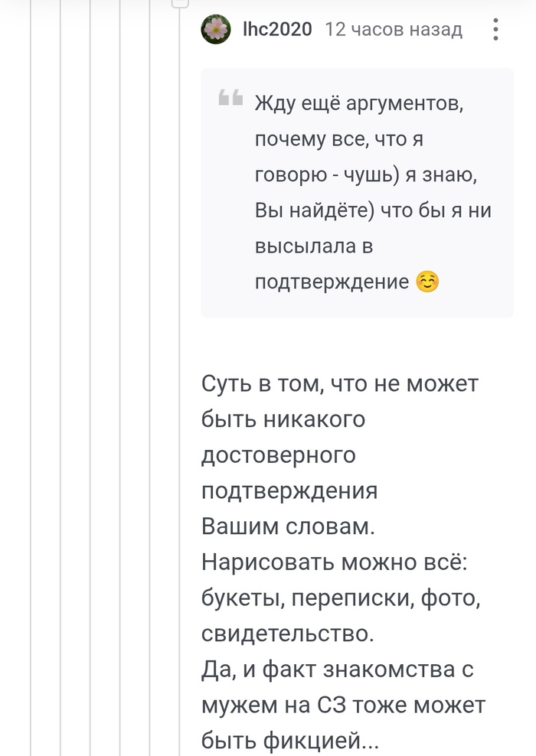536x756 pixels.
Task: Click the quotation mark icon in quote block
Action: (230, 99)
